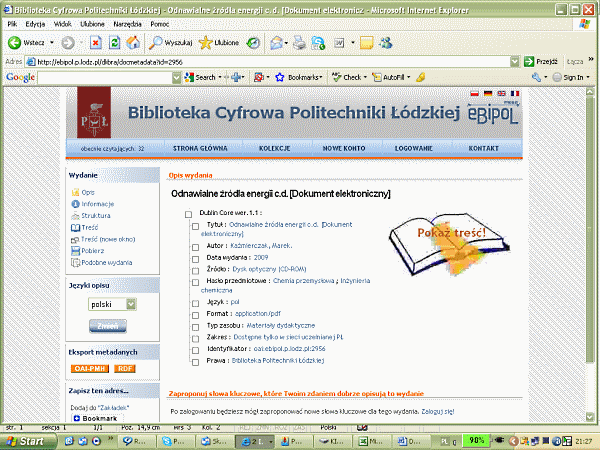Open the Narzędzia menu

click(x=127, y=24)
